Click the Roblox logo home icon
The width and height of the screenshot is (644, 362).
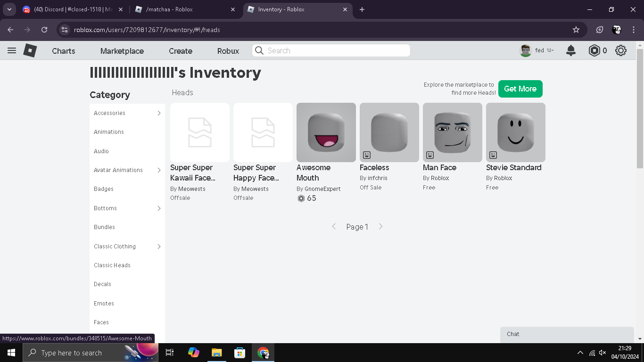tap(30, 50)
